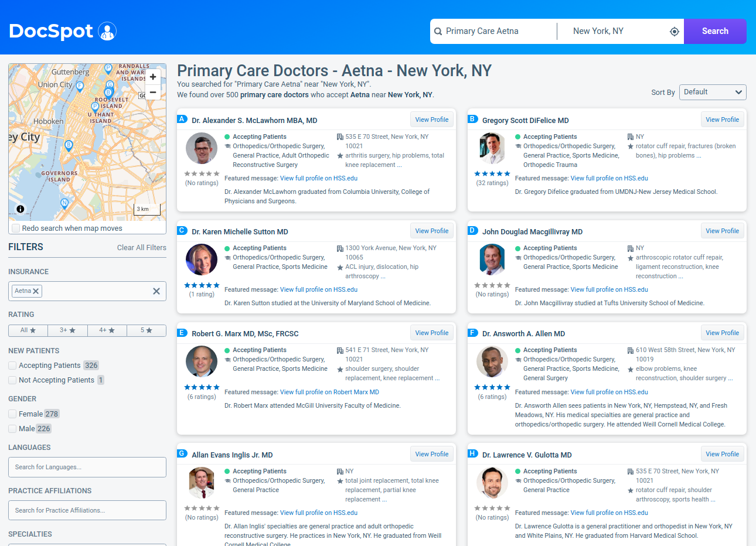Check Not Accepting Patients filter
This screenshot has width=756, height=546.
[12, 380]
